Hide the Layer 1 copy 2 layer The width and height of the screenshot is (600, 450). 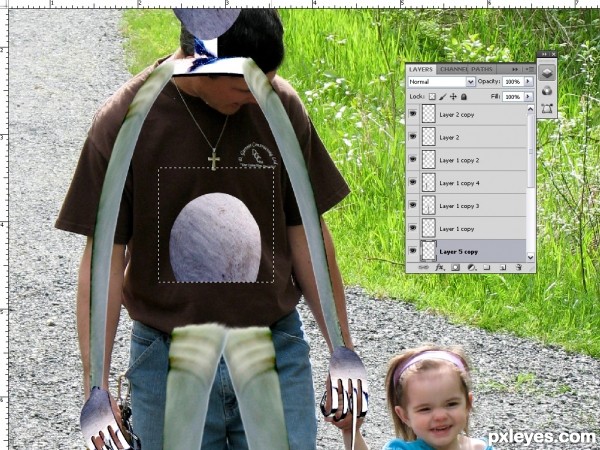click(413, 159)
